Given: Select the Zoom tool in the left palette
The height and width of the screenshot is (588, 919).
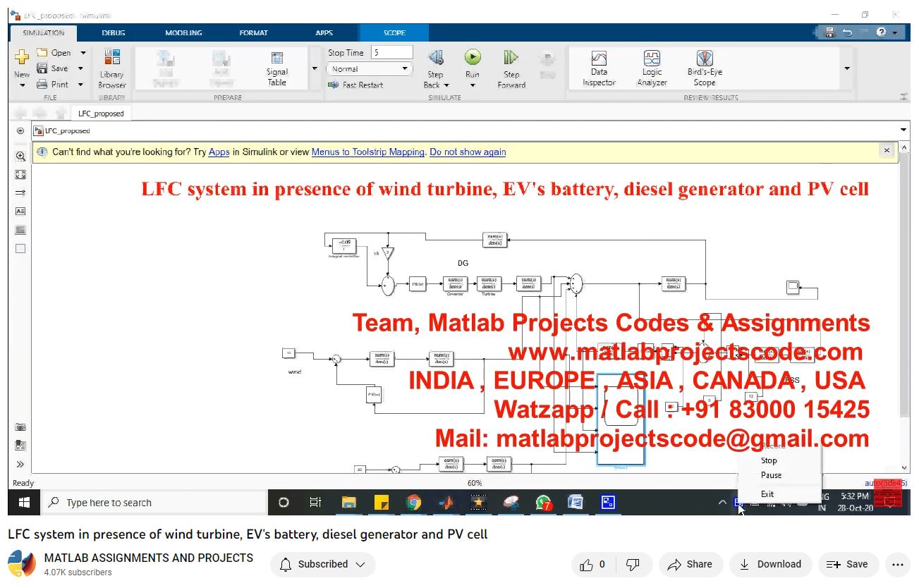Looking at the screenshot, I should [x=20, y=156].
